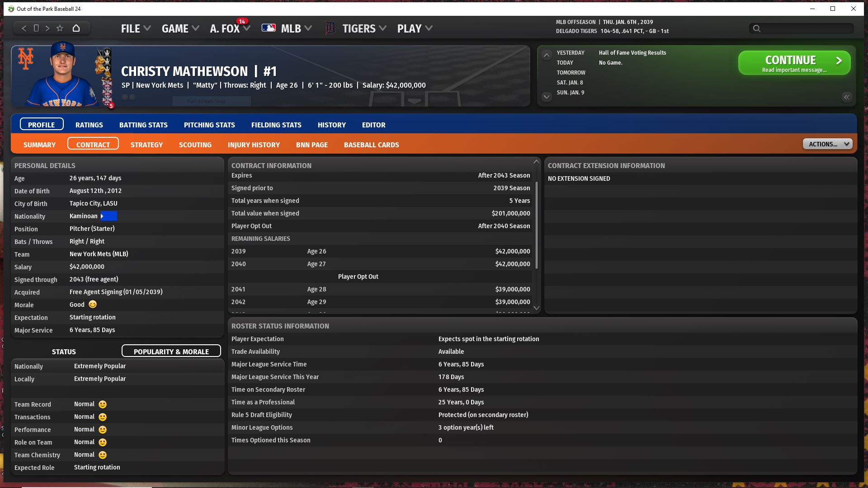Click the search magnifier icon
Viewport: 868px width, 488px height.
click(756, 28)
